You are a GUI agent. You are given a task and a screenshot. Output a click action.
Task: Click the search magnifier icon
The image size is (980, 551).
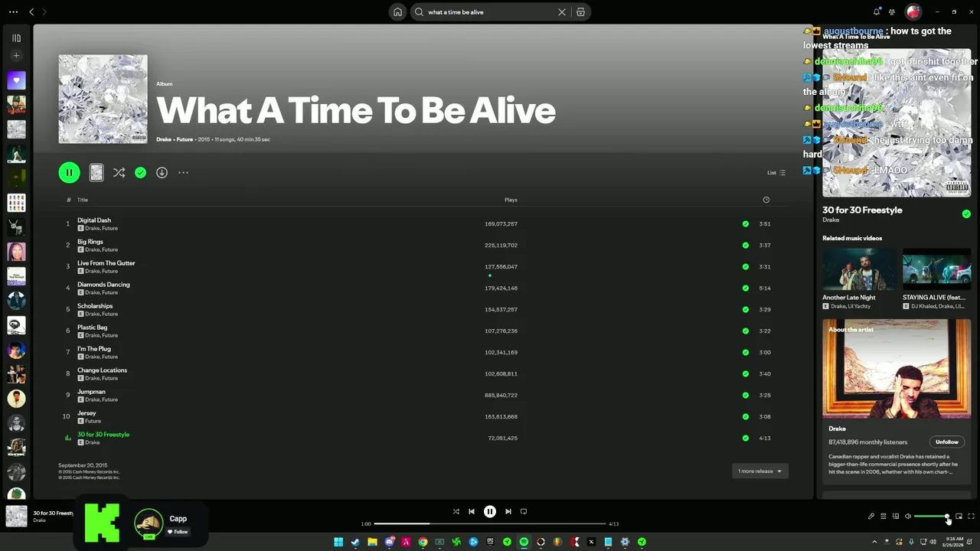tap(419, 12)
